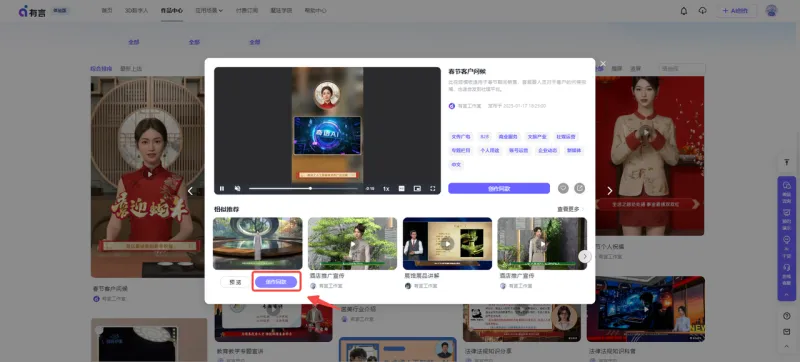Select the 中文 language tag

point(456,165)
